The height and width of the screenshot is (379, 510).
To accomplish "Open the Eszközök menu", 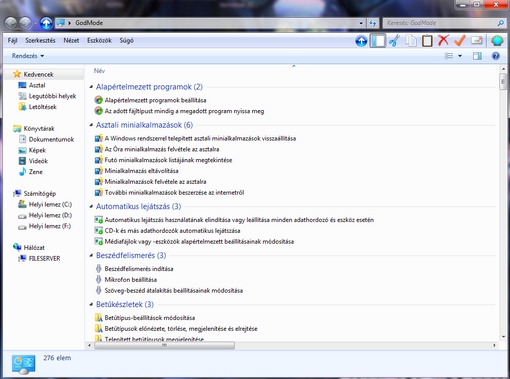I will pyautogui.click(x=99, y=41).
